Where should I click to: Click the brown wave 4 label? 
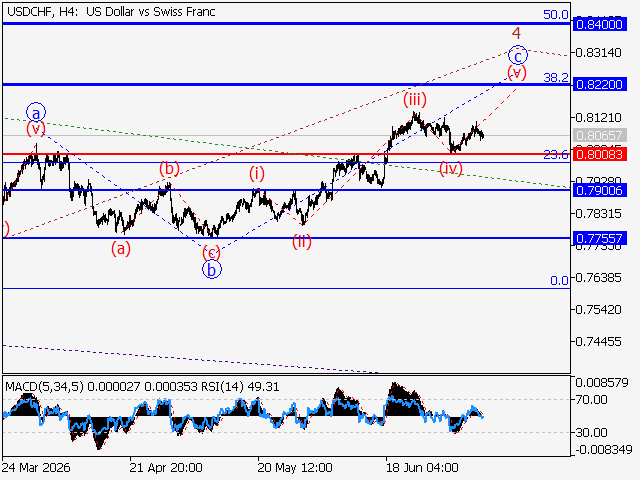point(516,33)
